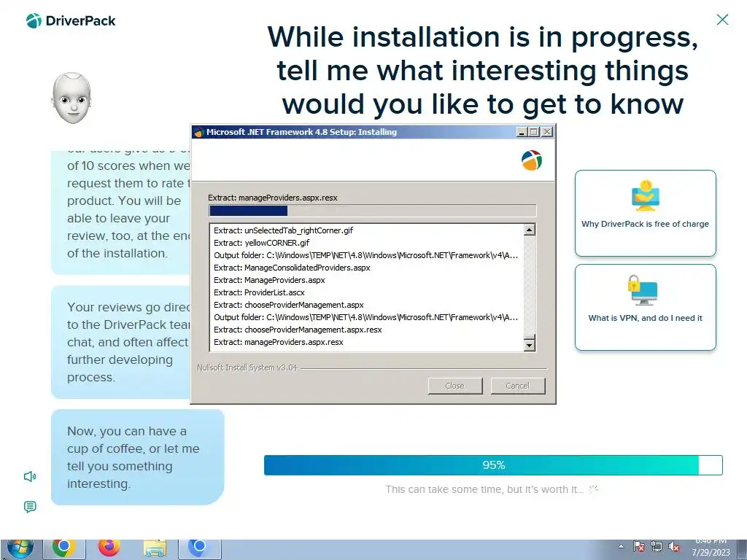747x560 pixels.
Task: Click the assistant's face avatar
Action: (71, 98)
